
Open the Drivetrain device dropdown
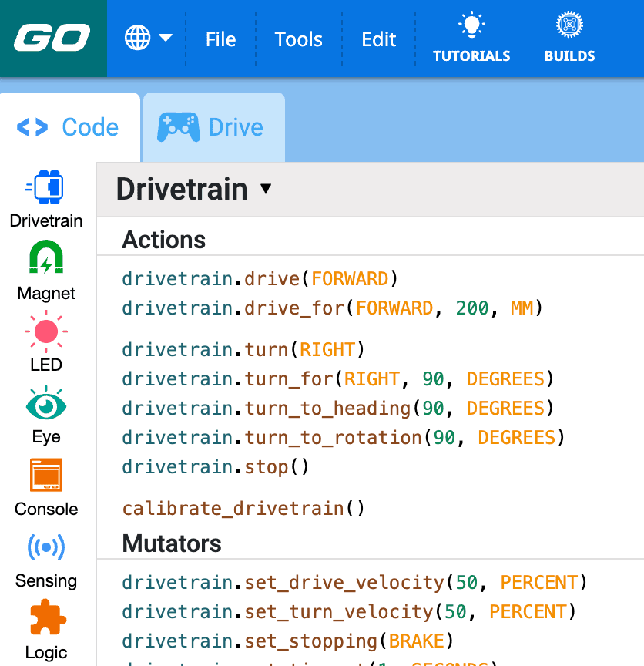coord(191,189)
